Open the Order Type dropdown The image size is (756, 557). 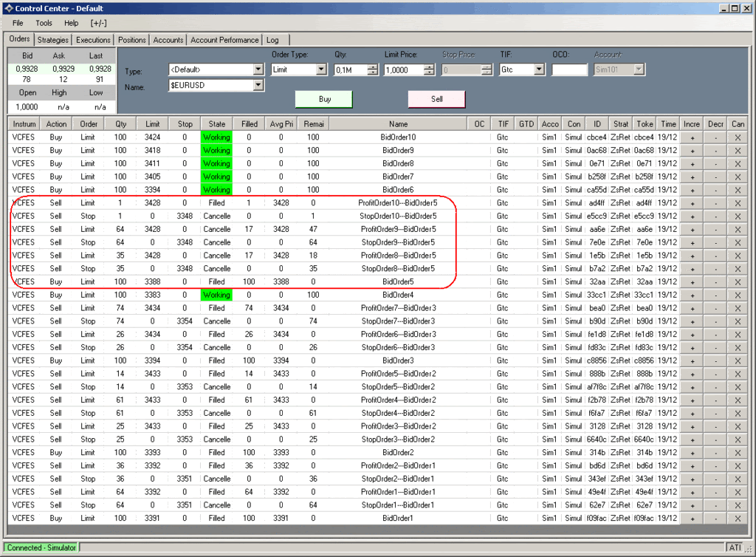(321, 69)
